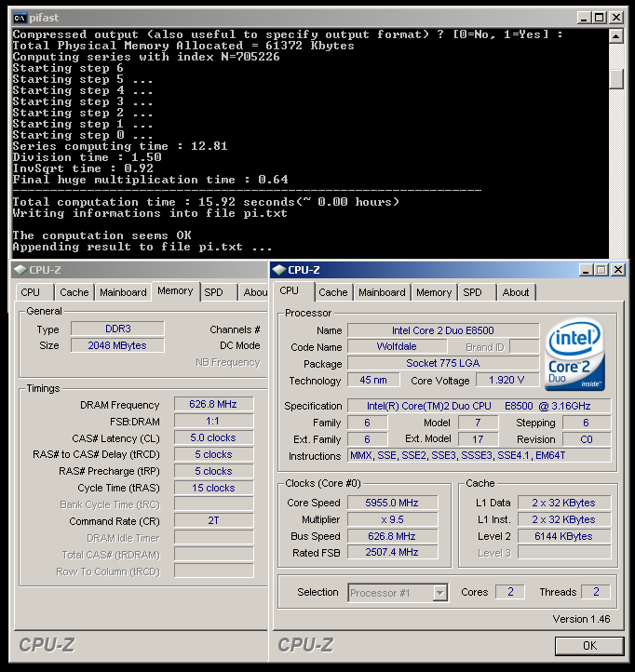Image resolution: width=635 pixels, height=672 pixels.
Task: Click the Cycle Time tRAS value 15 clocks
Action: point(213,488)
